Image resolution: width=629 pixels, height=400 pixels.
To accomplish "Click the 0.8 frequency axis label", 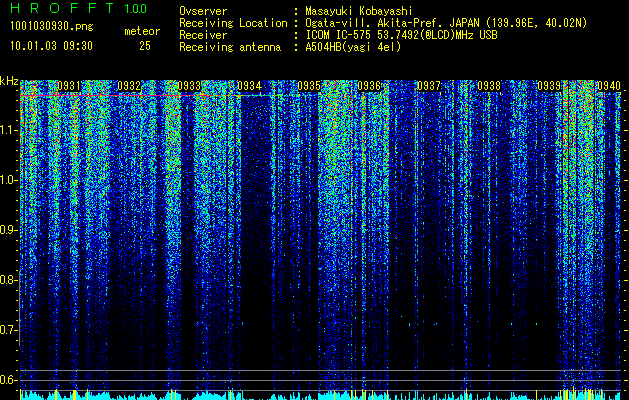I will point(9,280).
